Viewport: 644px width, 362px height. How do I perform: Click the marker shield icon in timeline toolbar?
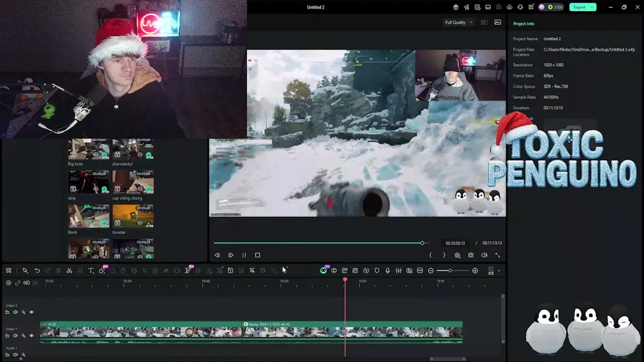click(x=377, y=270)
